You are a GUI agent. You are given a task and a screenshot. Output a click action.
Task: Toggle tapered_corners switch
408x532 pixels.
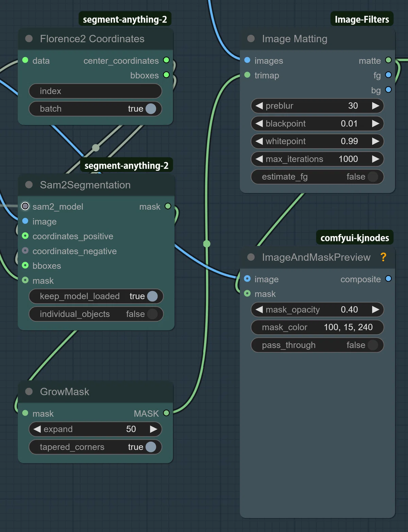point(151,447)
